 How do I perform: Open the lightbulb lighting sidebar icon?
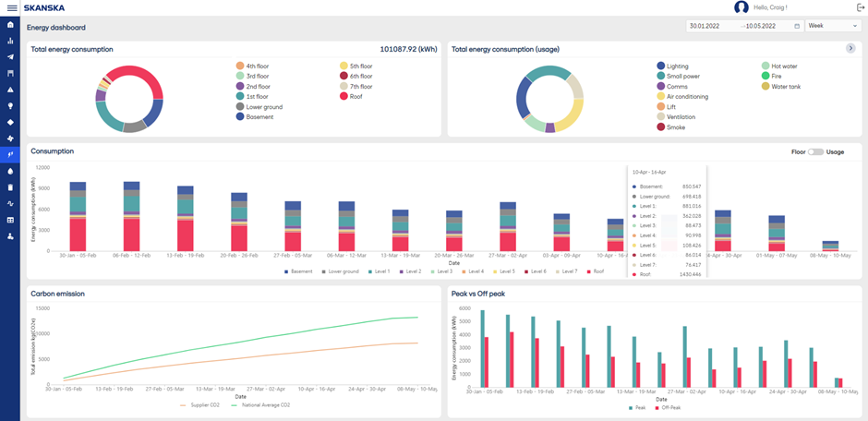[x=10, y=105]
